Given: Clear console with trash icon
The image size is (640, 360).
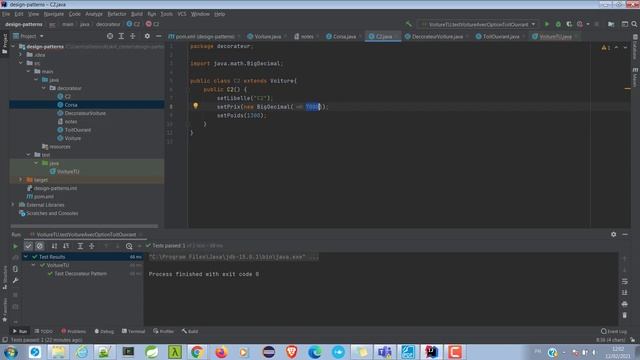Looking at the screenshot, I should [x=624, y=315].
